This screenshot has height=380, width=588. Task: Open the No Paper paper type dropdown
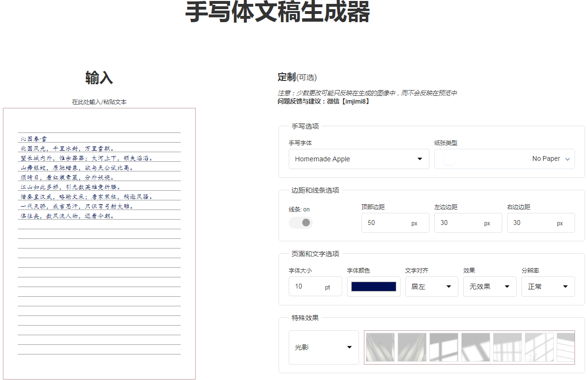click(504, 158)
